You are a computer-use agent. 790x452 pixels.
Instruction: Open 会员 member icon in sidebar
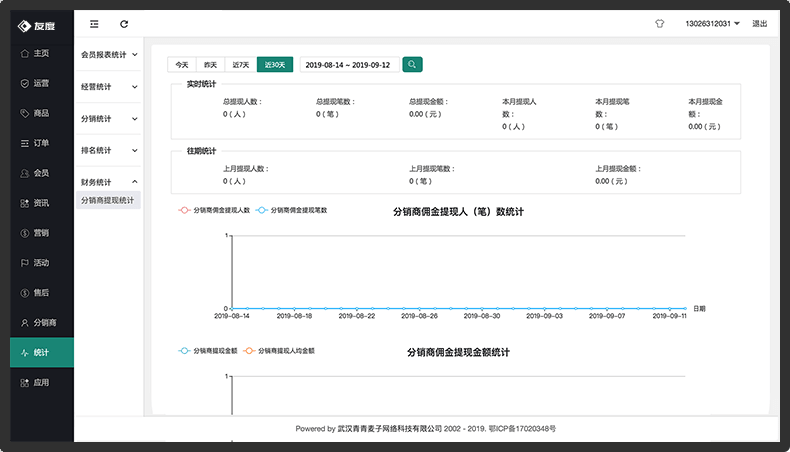[25, 173]
